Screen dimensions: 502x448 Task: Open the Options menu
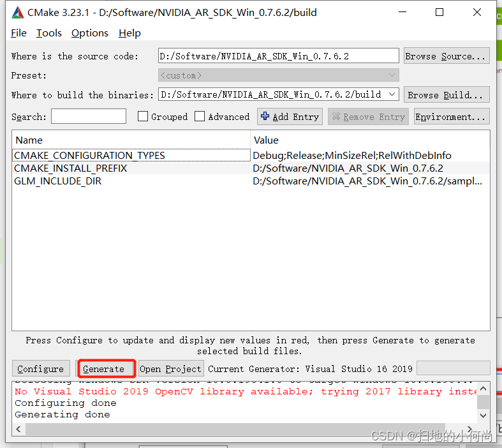pyautogui.click(x=90, y=33)
